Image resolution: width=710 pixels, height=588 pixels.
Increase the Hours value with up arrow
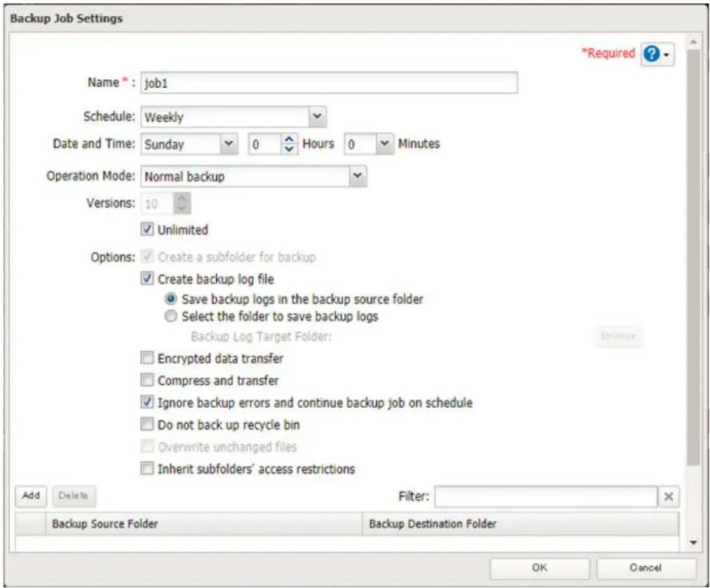(x=289, y=139)
